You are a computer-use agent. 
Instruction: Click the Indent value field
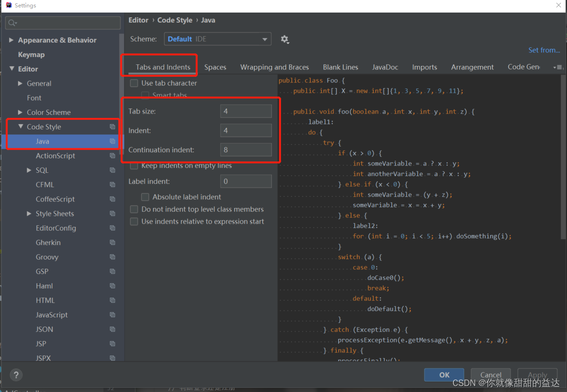click(x=246, y=131)
